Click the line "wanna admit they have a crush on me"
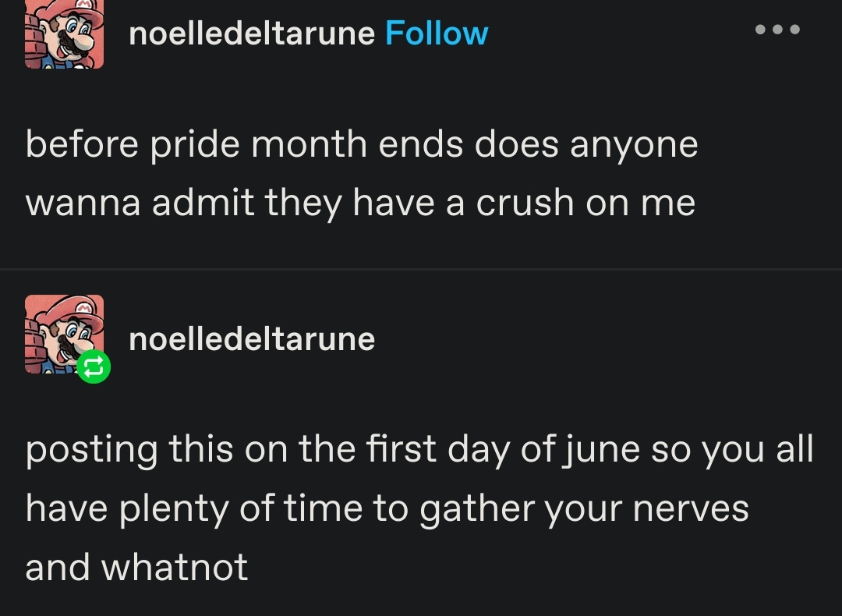The height and width of the screenshot is (616, 842). (359, 203)
